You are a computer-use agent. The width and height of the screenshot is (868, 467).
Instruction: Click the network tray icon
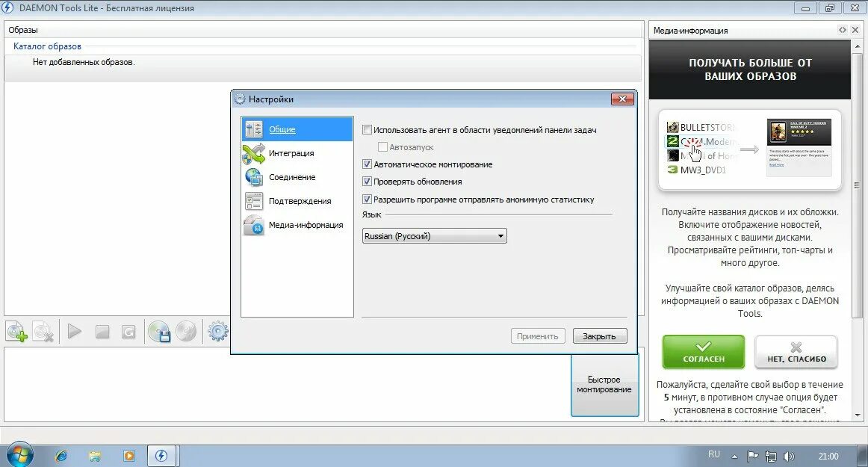(x=771, y=457)
